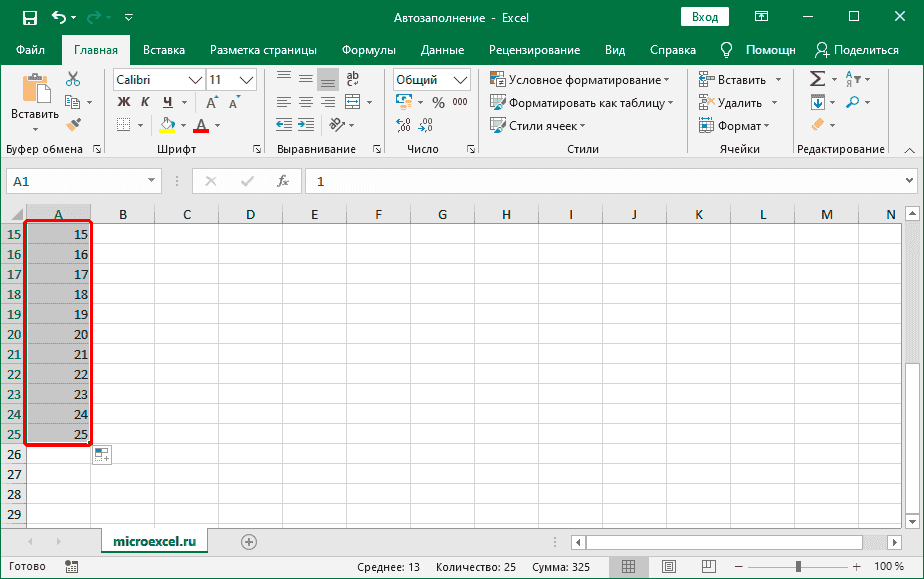
Task: Toggle Bold formatting
Action: pos(124,102)
